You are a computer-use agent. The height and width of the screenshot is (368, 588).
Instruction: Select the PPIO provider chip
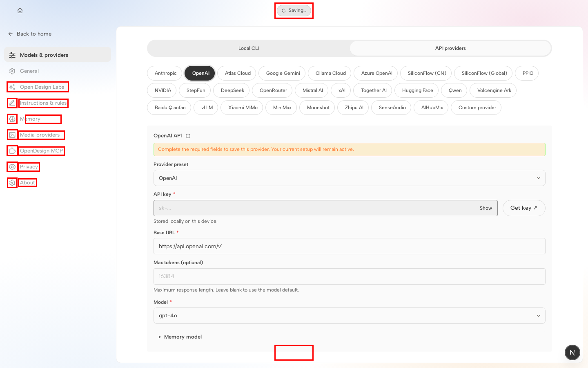click(x=528, y=73)
